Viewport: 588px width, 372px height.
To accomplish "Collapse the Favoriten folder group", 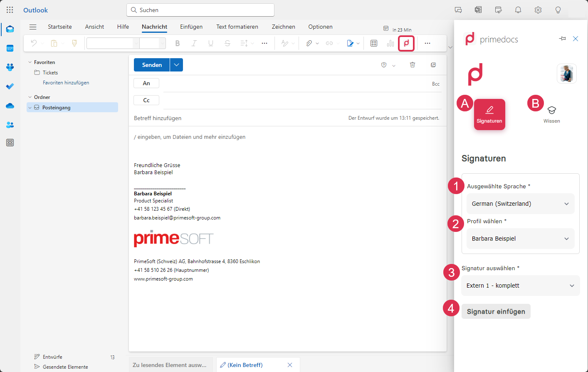I will coord(30,62).
